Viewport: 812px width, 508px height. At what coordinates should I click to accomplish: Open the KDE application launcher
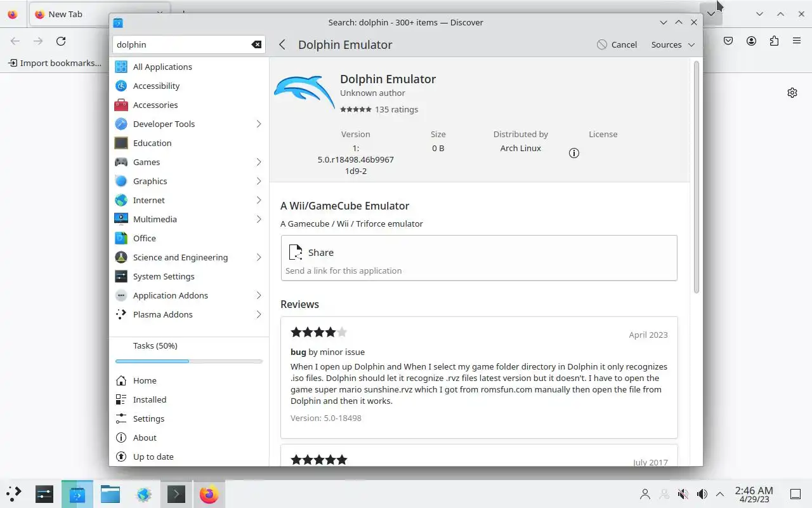pos(14,494)
